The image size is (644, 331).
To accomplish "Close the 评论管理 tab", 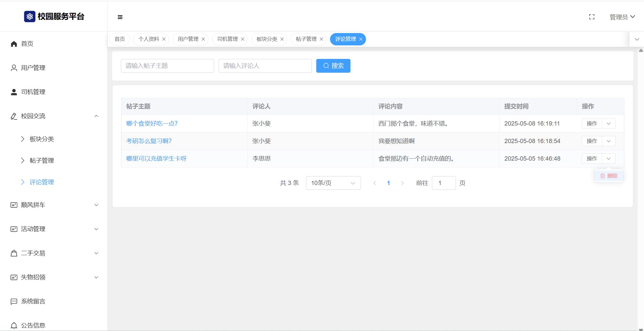I will coord(361,39).
